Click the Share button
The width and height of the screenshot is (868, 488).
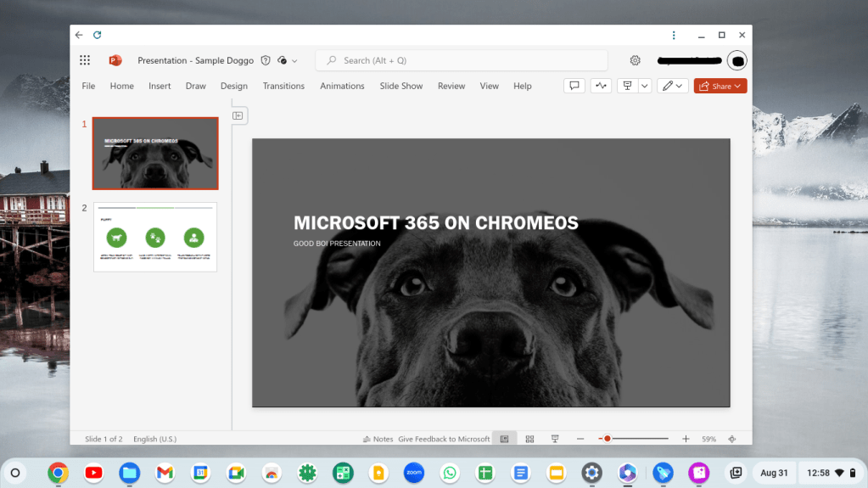(x=720, y=86)
